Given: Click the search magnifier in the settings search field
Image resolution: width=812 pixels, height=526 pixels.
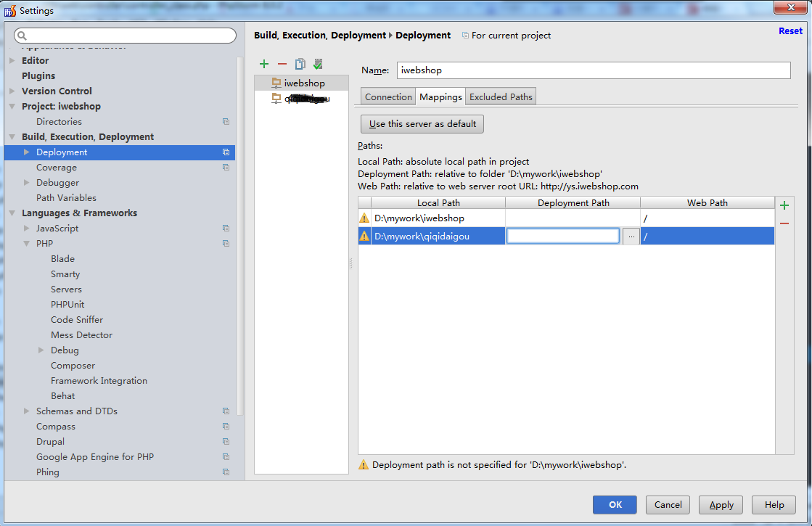Looking at the screenshot, I should (22, 35).
